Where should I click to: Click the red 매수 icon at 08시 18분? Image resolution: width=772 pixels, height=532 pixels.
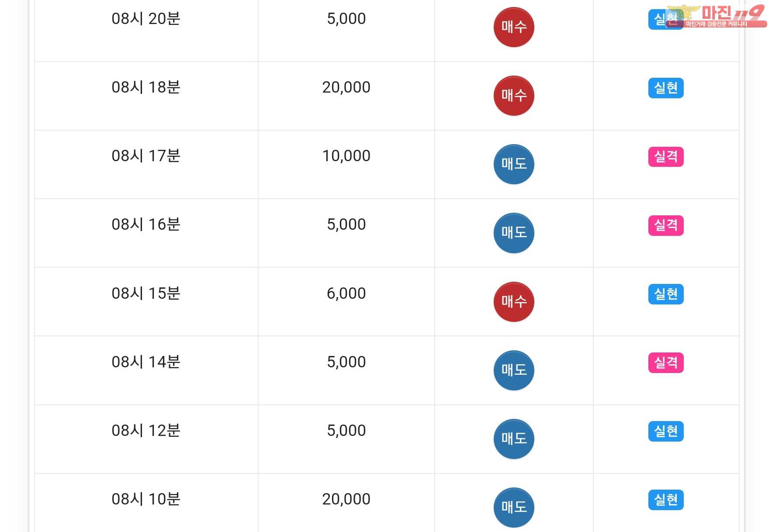click(514, 96)
